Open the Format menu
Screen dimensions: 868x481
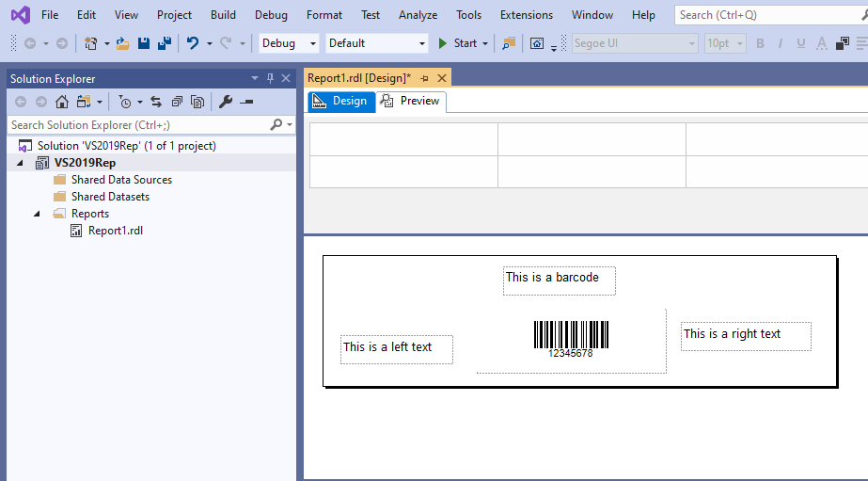[324, 15]
